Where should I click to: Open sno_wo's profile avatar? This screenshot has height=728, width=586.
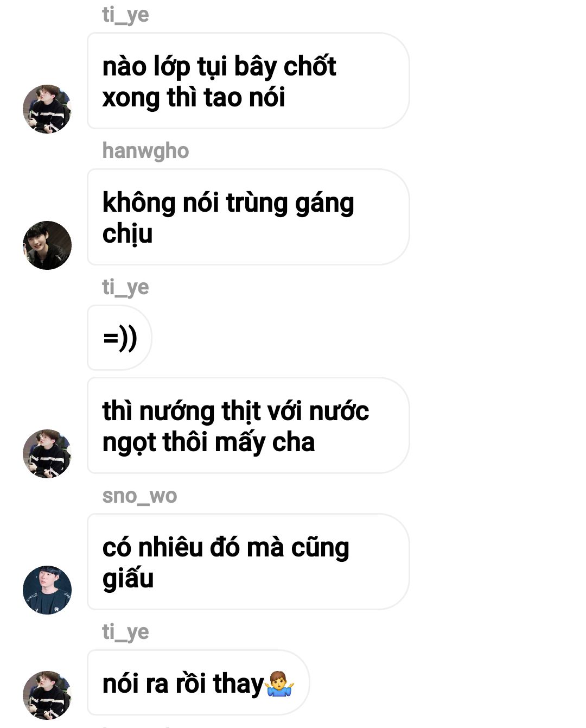click(47, 590)
